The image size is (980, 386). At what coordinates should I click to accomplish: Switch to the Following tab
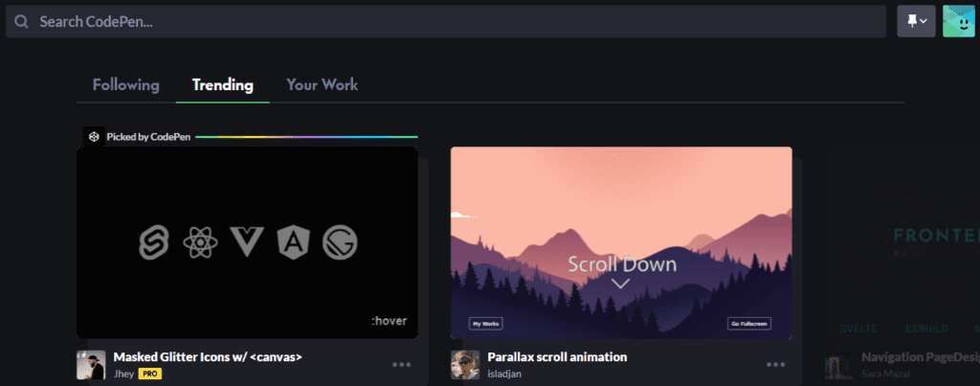(125, 85)
